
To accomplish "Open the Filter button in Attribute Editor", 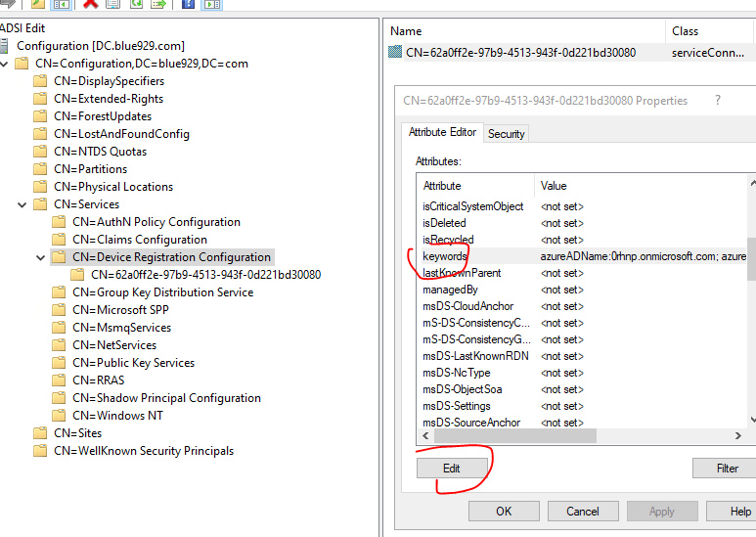I will point(727,468).
